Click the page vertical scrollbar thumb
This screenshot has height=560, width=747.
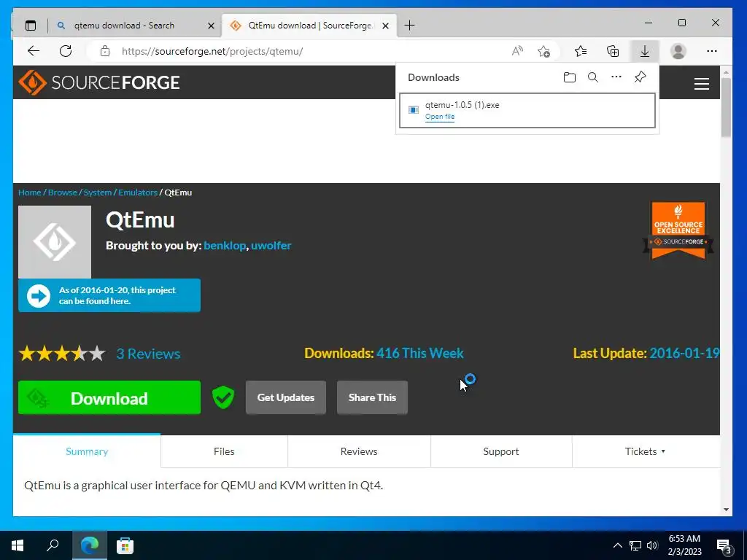(726, 107)
